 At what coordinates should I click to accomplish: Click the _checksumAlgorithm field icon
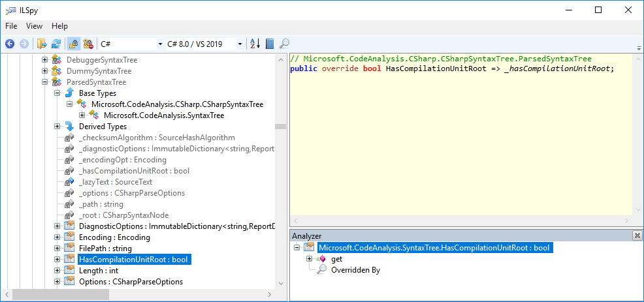pos(69,138)
